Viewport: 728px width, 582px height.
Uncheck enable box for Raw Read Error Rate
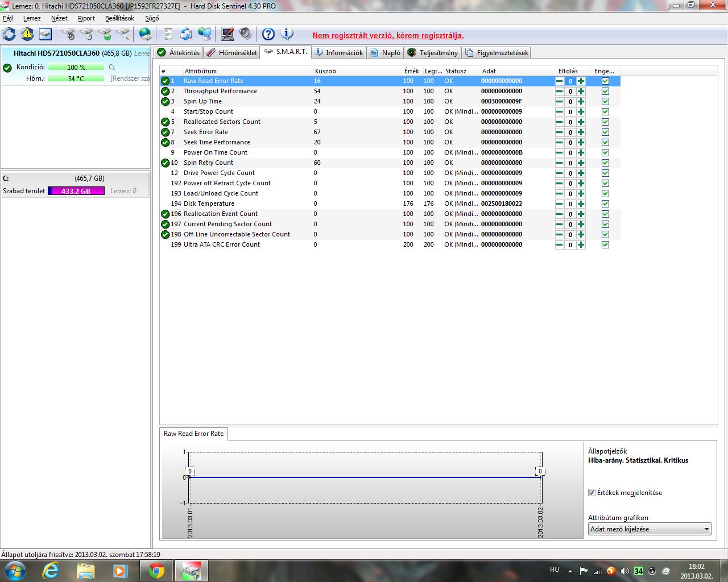point(605,81)
